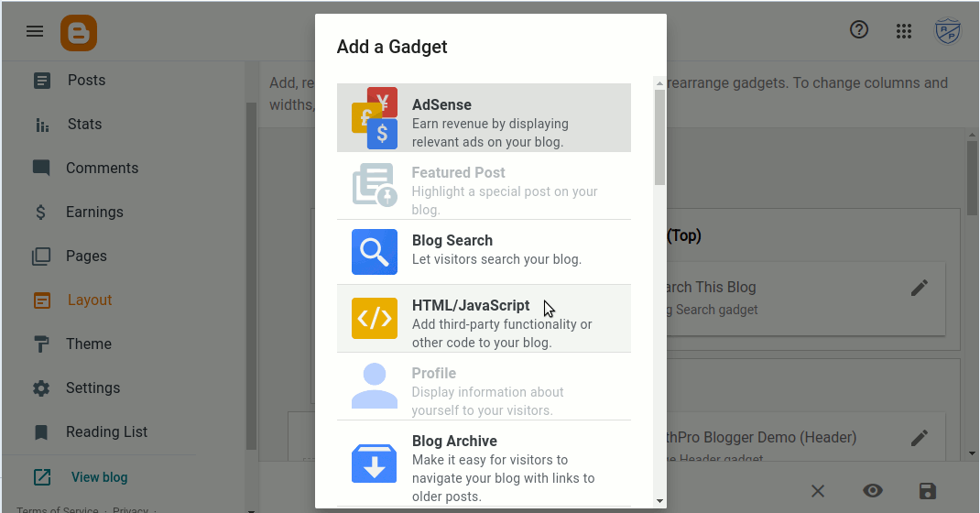Open Posts in the sidebar

tap(86, 81)
